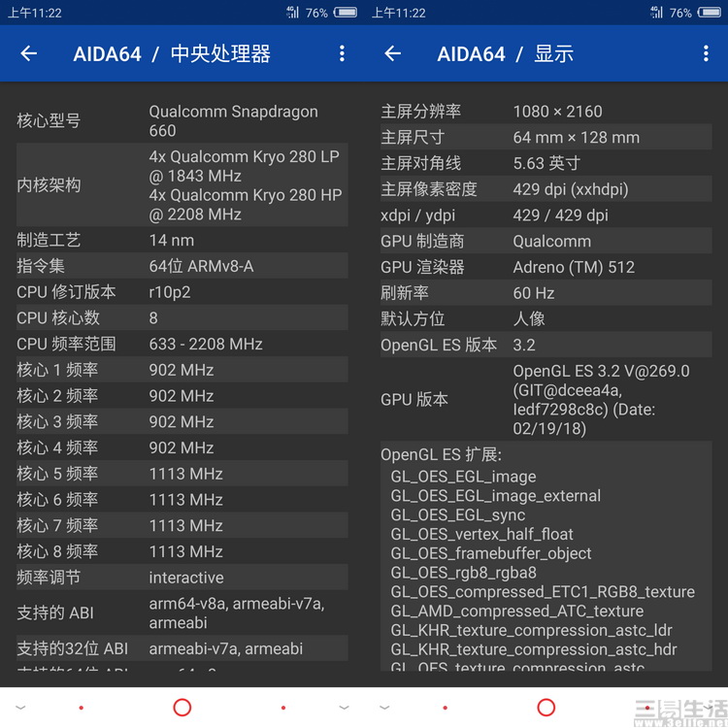Select the 核心型号 label
This screenshot has width=728, height=728.
tap(49, 120)
